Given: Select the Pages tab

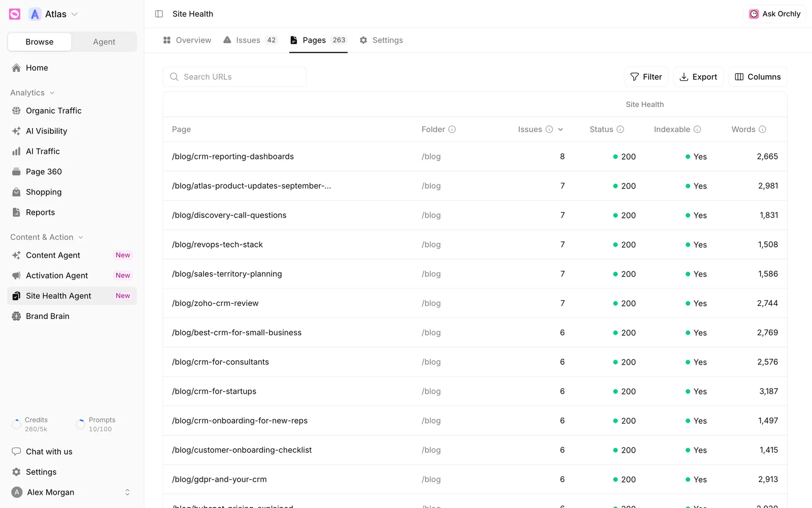Looking at the screenshot, I should point(318,40).
